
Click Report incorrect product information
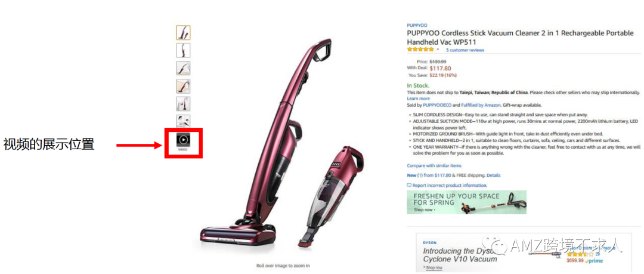click(x=447, y=186)
